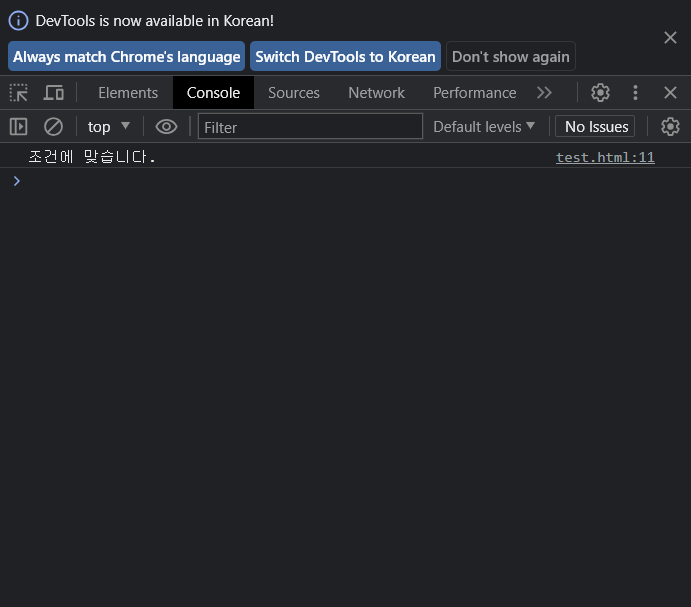The height and width of the screenshot is (607, 691).
Task: Open the three-dot customize DevTools menu
Action: point(635,93)
